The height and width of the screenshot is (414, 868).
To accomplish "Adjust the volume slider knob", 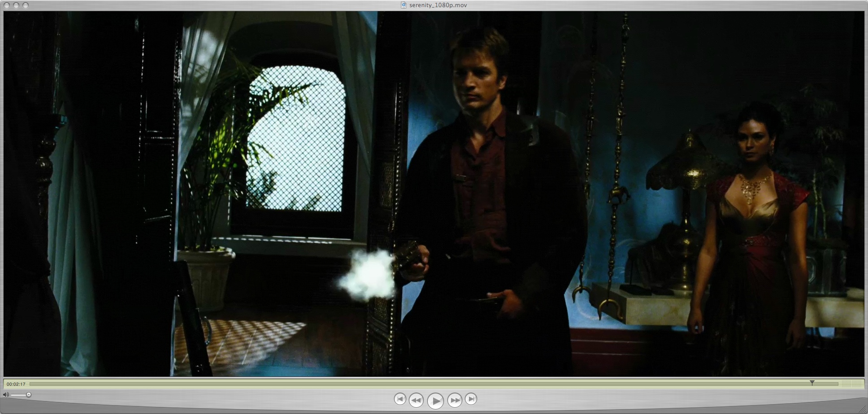I will (x=29, y=395).
